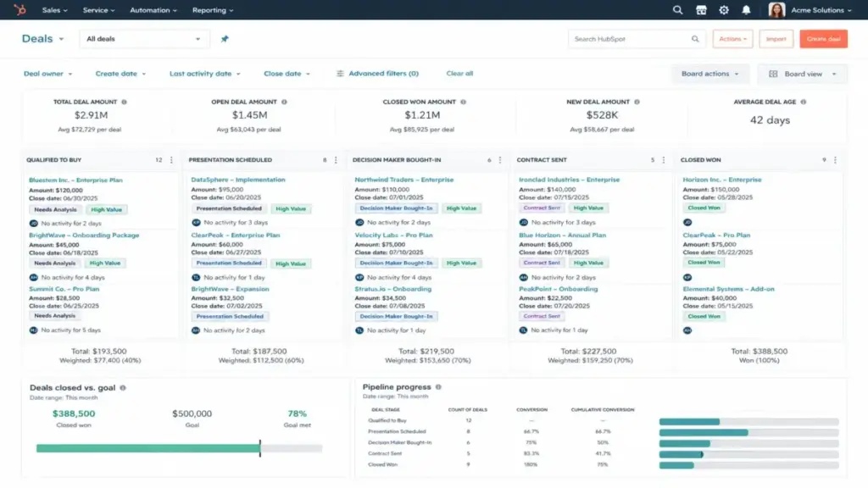Screen dimensions: 868x488
Task: Open the Automation menu
Action: click(153, 10)
